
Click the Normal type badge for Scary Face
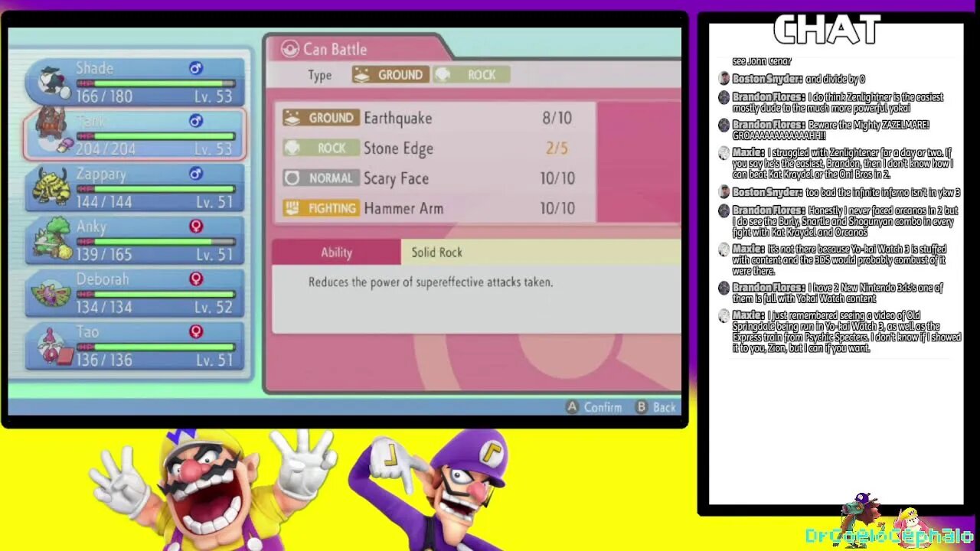(320, 178)
